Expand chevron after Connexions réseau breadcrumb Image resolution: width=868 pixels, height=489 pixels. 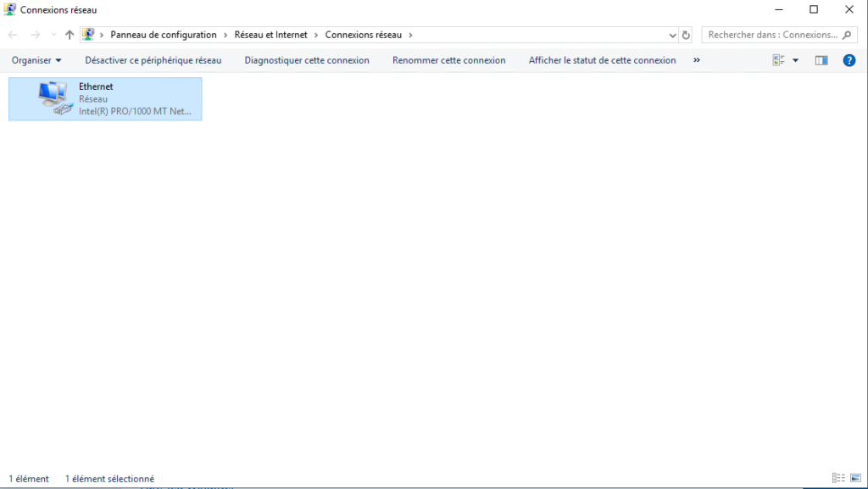(x=411, y=35)
